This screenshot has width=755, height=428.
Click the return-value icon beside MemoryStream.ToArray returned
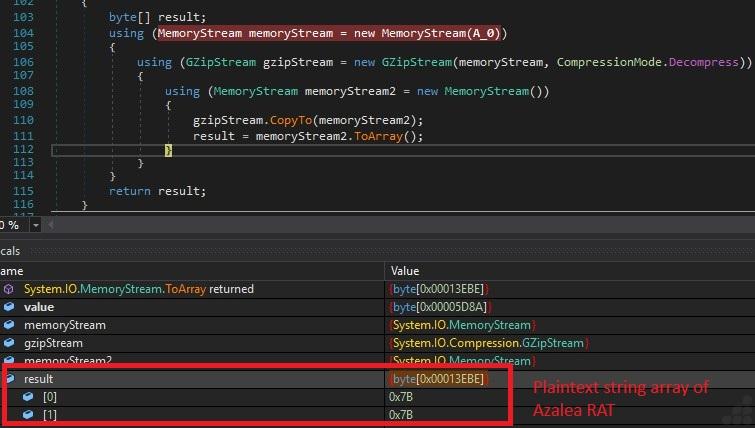[9, 289]
